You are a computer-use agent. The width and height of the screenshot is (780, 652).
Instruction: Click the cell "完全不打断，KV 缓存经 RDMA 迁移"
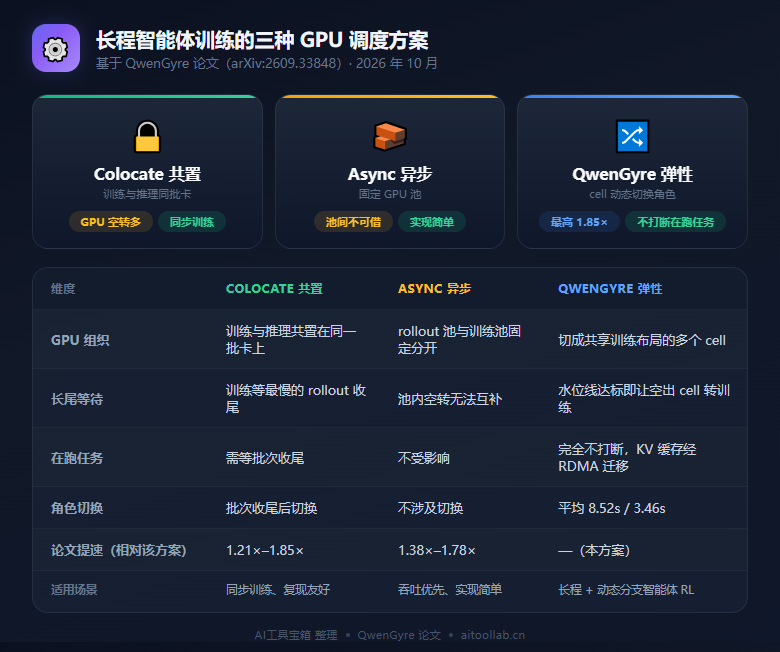(627, 458)
